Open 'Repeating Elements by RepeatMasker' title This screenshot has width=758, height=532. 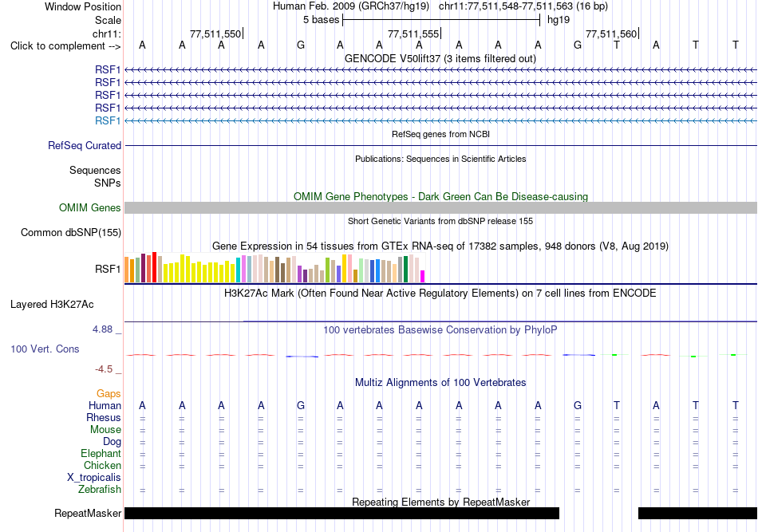(440, 502)
